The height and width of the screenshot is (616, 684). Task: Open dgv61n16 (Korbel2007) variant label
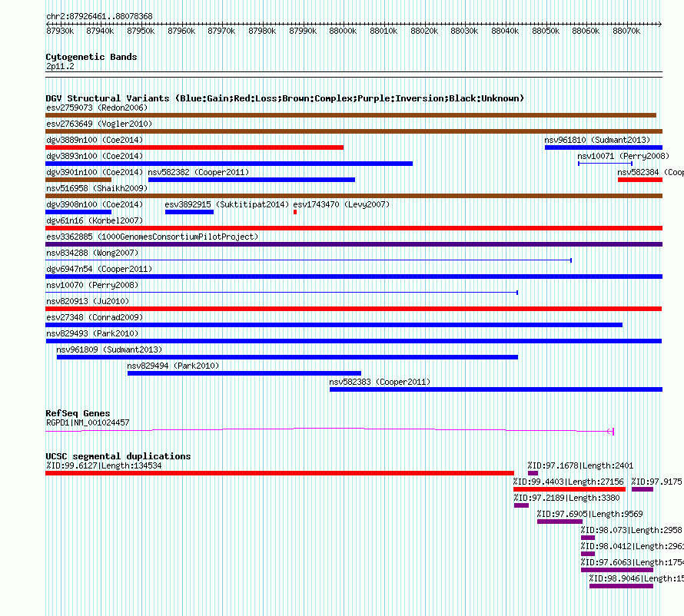[x=95, y=220]
